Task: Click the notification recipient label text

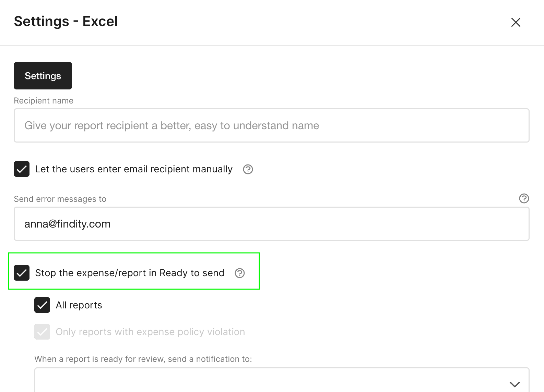Action: pyautogui.click(x=143, y=359)
